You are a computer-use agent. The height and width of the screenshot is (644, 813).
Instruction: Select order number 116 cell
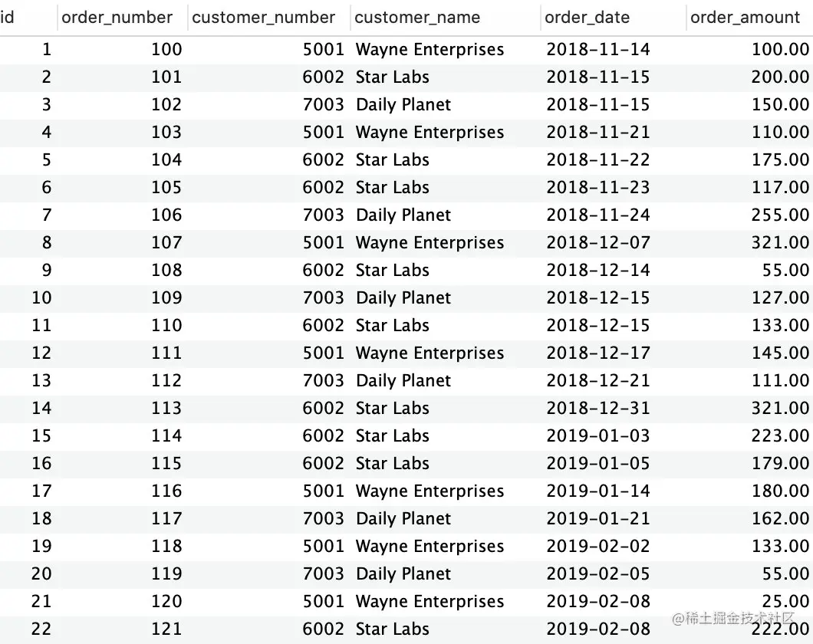pyautogui.click(x=166, y=491)
